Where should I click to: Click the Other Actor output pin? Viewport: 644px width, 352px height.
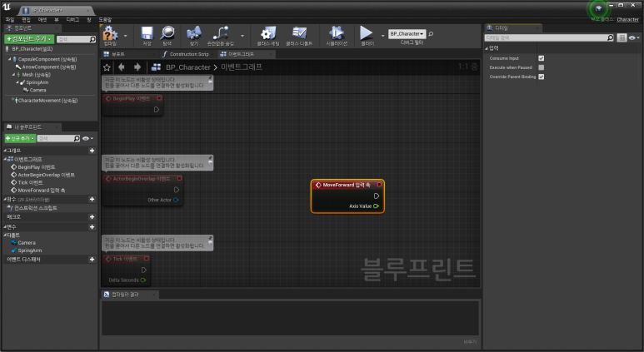[x=176, y=200]
